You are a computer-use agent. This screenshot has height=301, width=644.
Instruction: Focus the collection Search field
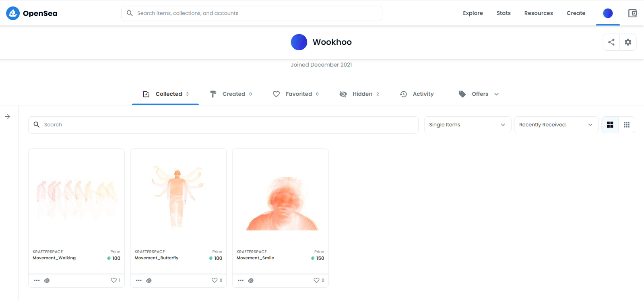click(x=223, y=125)
